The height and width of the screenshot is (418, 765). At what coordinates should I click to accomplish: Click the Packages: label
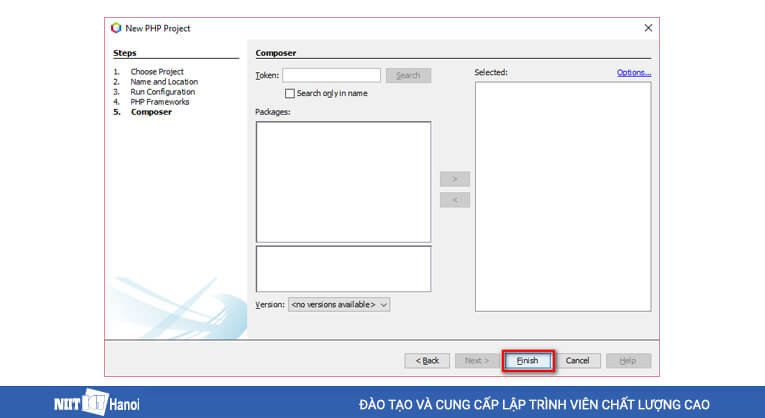[x=273, y=112]
